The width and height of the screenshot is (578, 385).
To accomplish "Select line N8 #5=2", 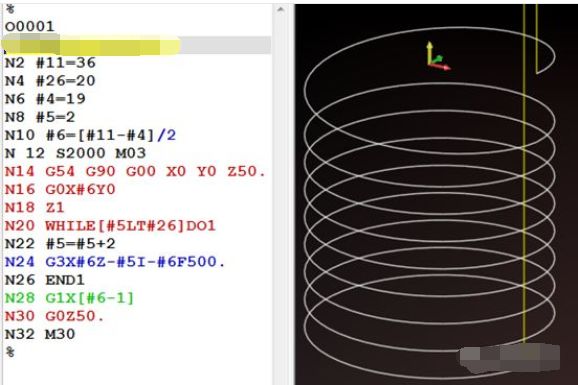I will coord(40,117).
